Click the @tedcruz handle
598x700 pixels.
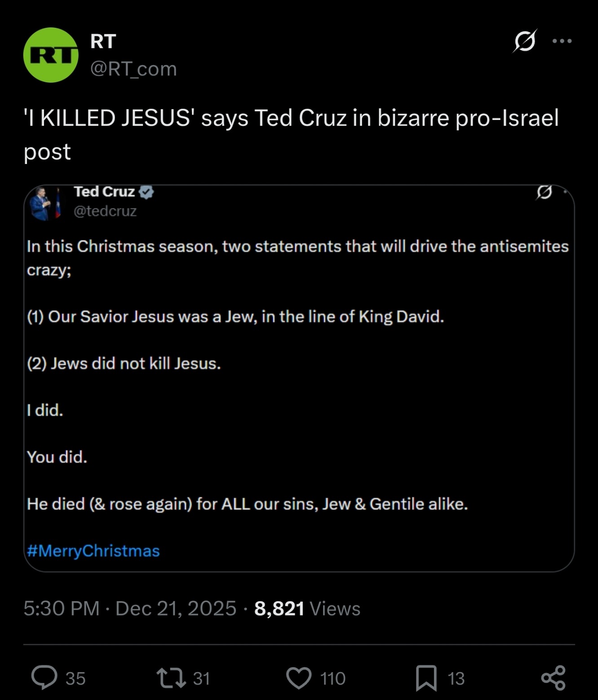[105, 211]
